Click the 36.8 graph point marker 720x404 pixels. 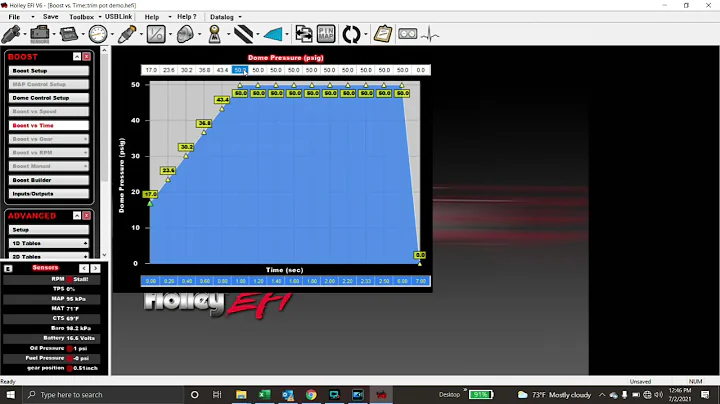click(x=204, y=132)
